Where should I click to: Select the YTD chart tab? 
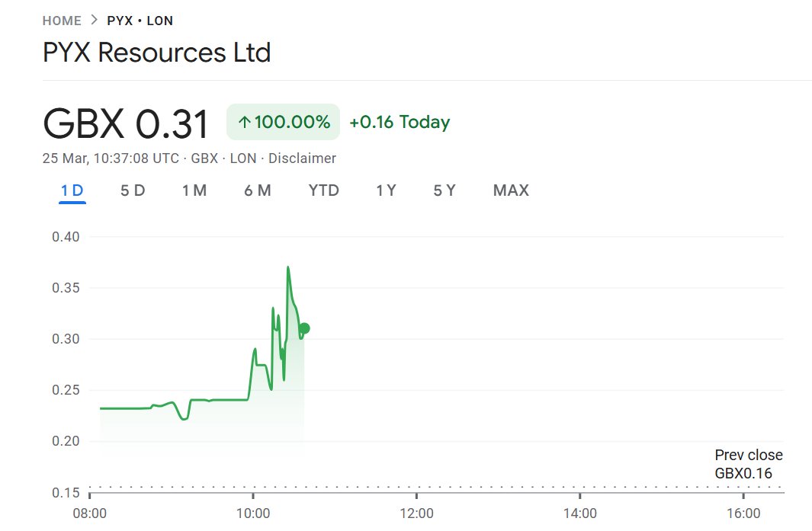(324, 190)
